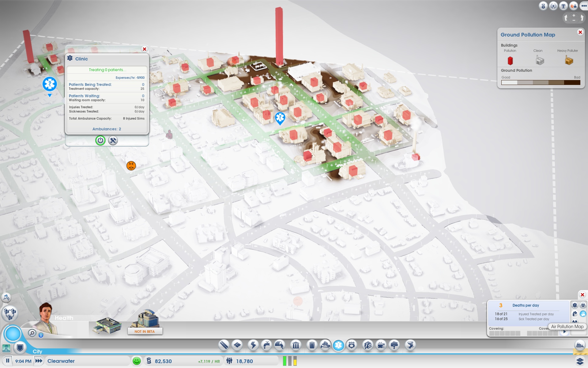Select the Hospital NOT IN BETA thumbnail
588x368 pixels.
point(145,323)
